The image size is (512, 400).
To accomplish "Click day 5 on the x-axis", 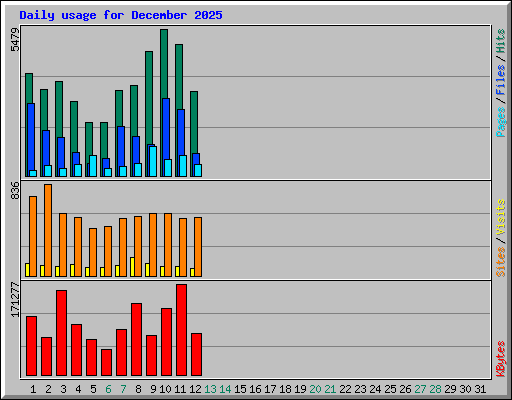I will click(93, 389).
